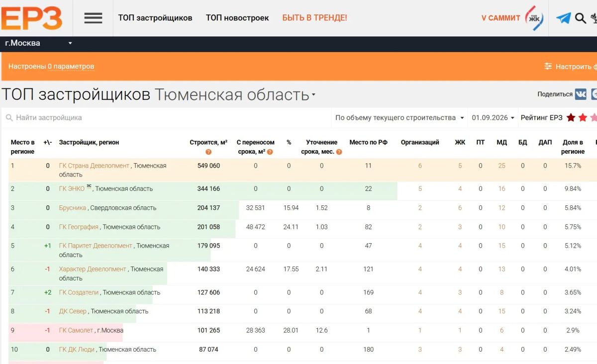Open ГК ДК Люди developer link

[77, 350]
